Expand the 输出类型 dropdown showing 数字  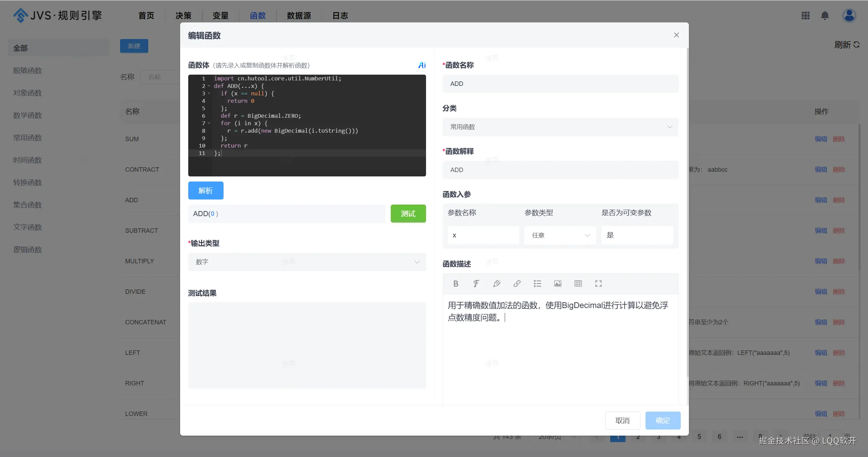[307, 262]
